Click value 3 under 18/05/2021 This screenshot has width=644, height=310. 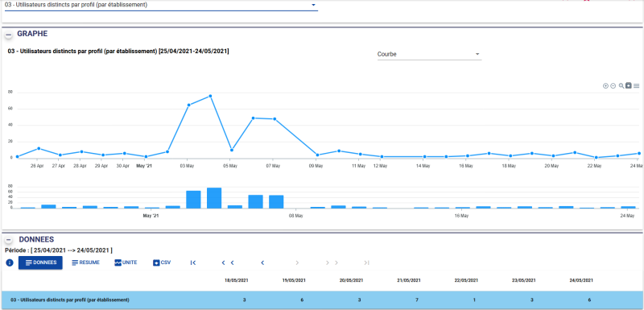244,300
